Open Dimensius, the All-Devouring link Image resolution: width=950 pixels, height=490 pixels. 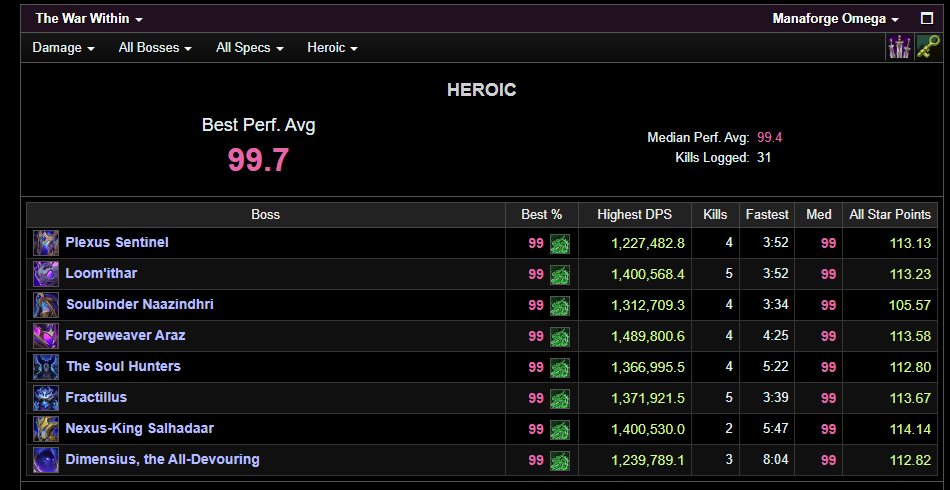click(162, 459)
